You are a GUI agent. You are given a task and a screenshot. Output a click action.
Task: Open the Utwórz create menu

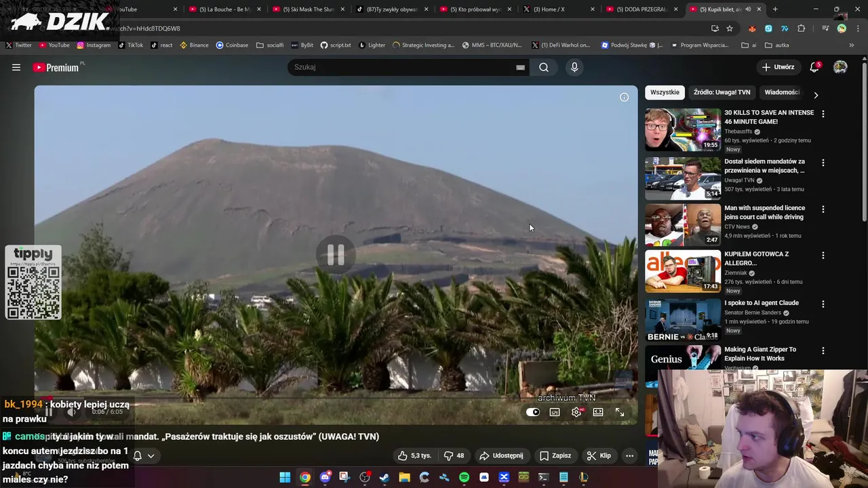point(778,67)
